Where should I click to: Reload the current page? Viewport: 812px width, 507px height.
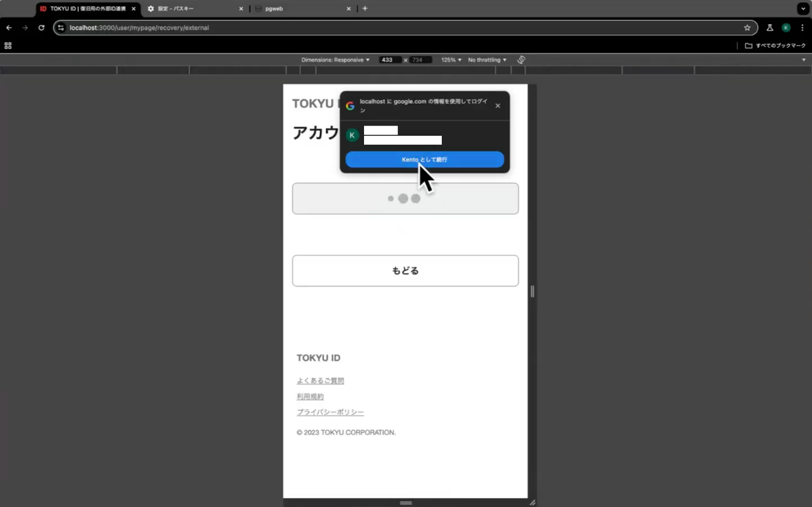[42, 28]
